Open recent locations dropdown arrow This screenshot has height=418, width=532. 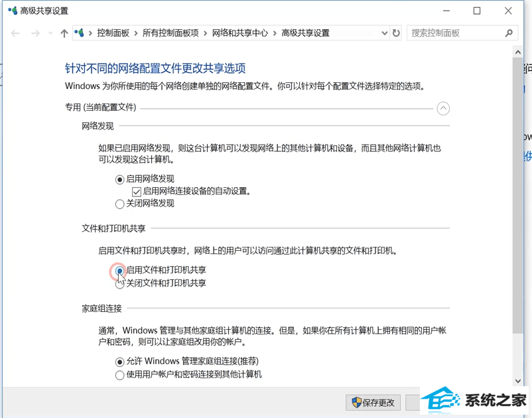pyautogui.click(x=50, y=33)
